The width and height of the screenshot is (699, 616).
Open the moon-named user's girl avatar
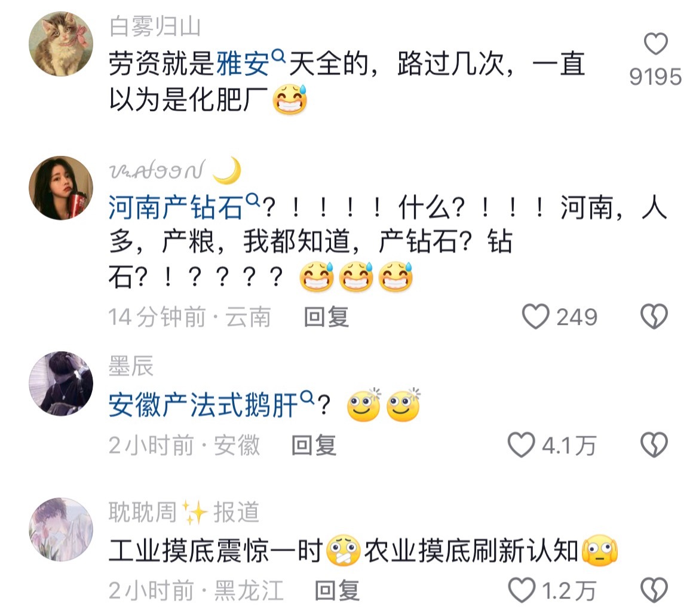coord(61,188)
